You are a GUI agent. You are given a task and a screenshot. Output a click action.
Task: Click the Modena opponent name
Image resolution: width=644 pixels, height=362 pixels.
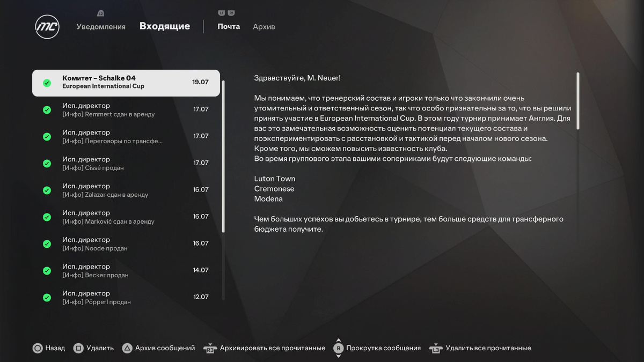tap(268, 199)
